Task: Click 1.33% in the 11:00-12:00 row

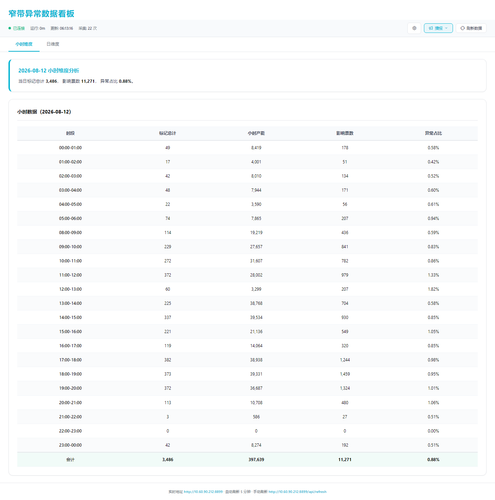Action: [x=433, y=275]
